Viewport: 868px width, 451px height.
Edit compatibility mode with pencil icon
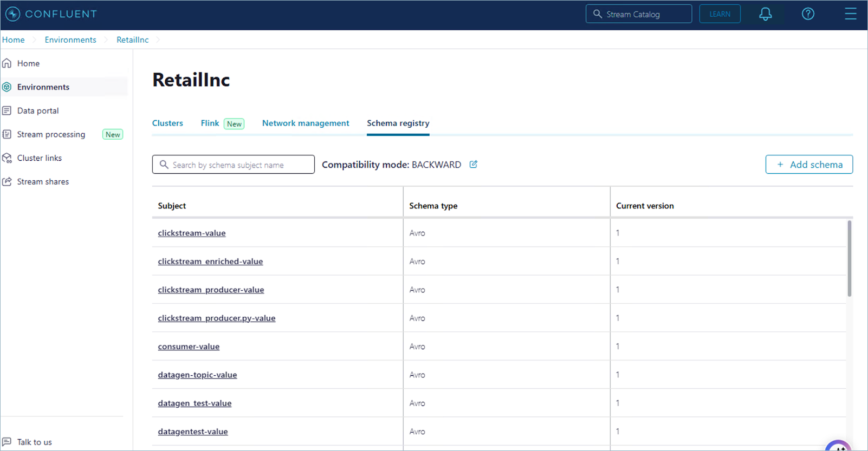pyautogui.click(x=474, y=164)
